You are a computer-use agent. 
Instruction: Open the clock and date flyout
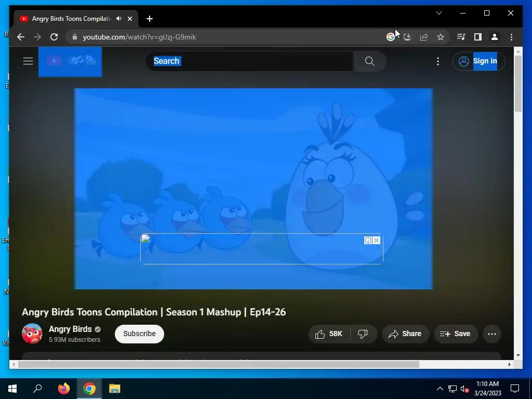487,389
